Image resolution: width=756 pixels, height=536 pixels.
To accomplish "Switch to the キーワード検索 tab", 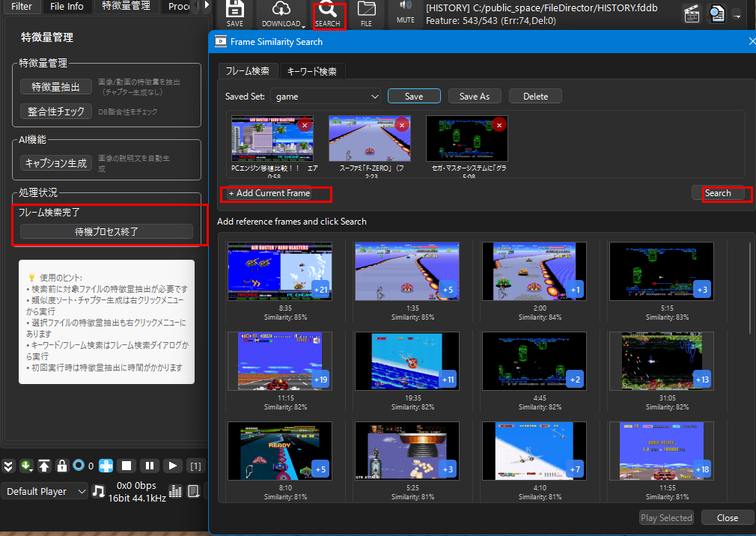I will pyautogui.click(x=311, y=71).
